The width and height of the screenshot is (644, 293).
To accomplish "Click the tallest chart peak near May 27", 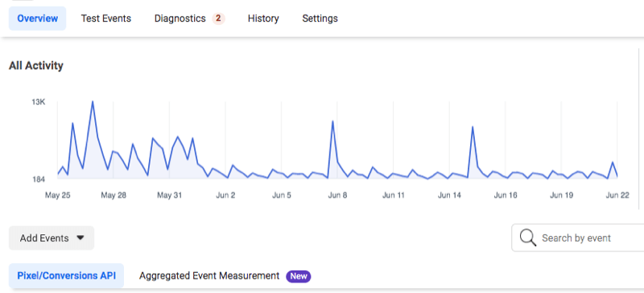I will coord(93,102).
